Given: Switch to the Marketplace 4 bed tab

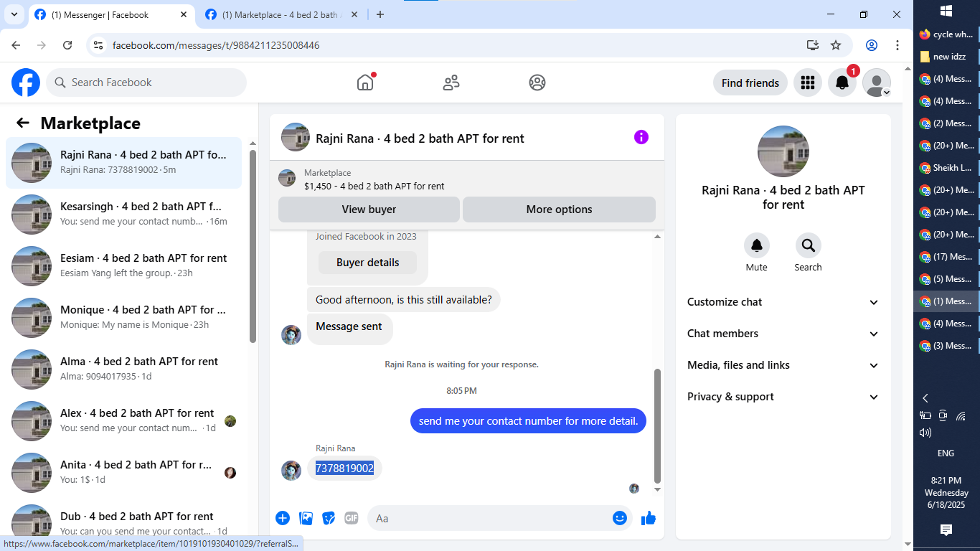Looking at the screenshot, I should pyautogui.click(x=280, y=15).
